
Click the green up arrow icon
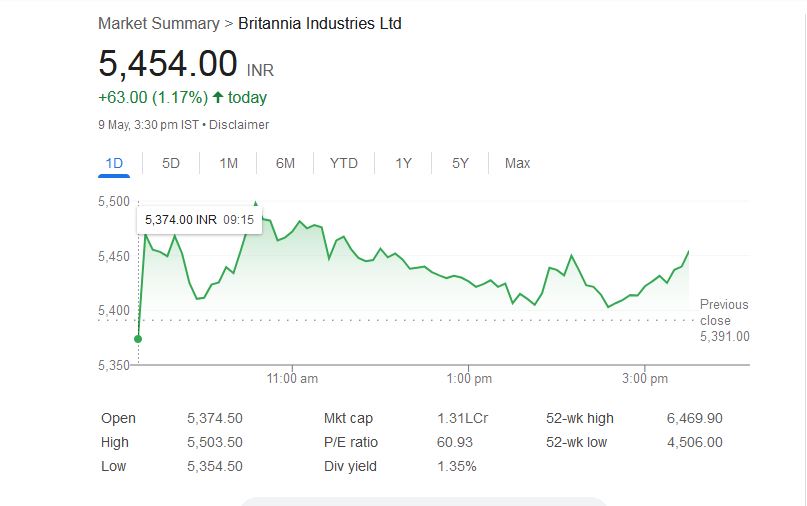(218, 97)
